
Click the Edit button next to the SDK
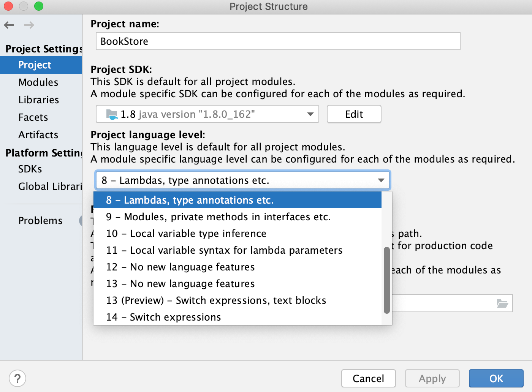[353, 114]
